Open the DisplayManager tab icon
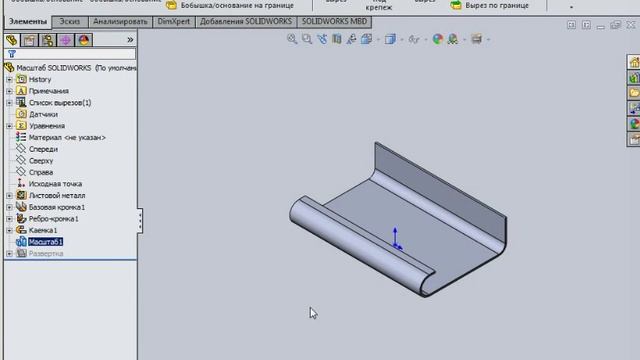 84,40
